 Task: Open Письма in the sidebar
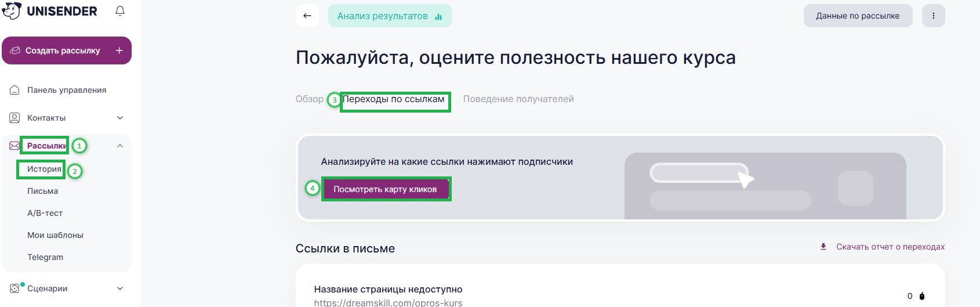(x=42, y=191)
